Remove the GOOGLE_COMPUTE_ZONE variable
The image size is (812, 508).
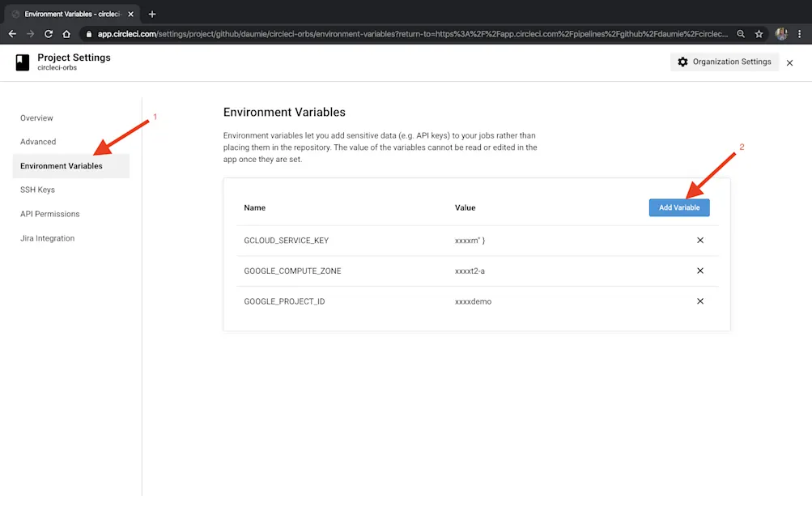pyautogui.click(x=700, y=271)
